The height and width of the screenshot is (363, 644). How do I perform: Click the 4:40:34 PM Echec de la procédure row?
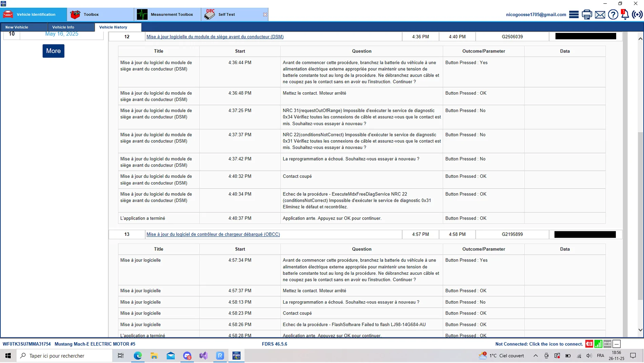(x=362, y=200)
